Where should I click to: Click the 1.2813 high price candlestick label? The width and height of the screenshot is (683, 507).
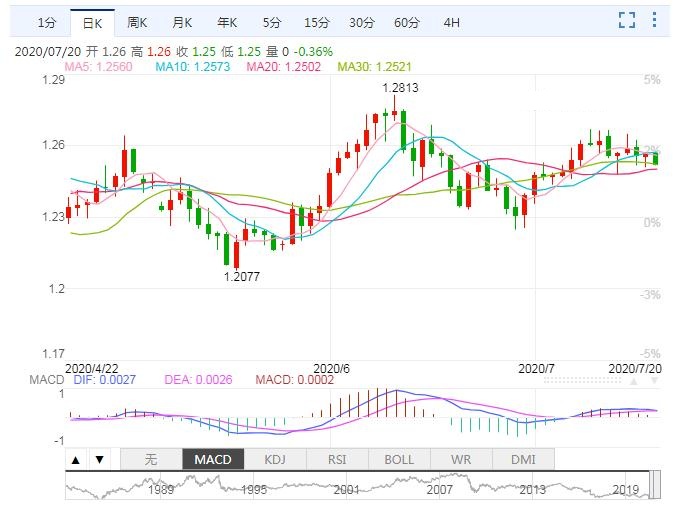click(x=400, y=88)
